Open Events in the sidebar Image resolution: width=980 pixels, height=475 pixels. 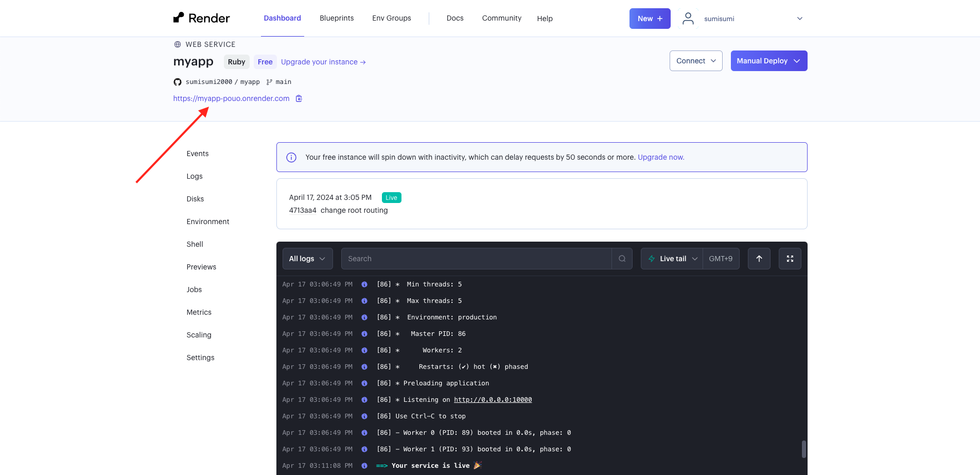(198, 154)
